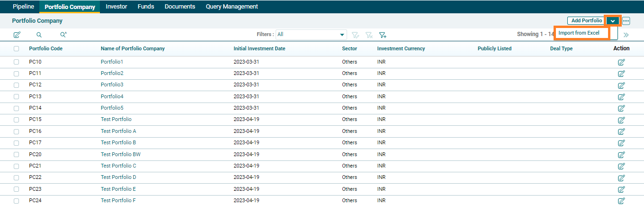
Task: Open the Query Management tab
Action: [x=232, y=7]
